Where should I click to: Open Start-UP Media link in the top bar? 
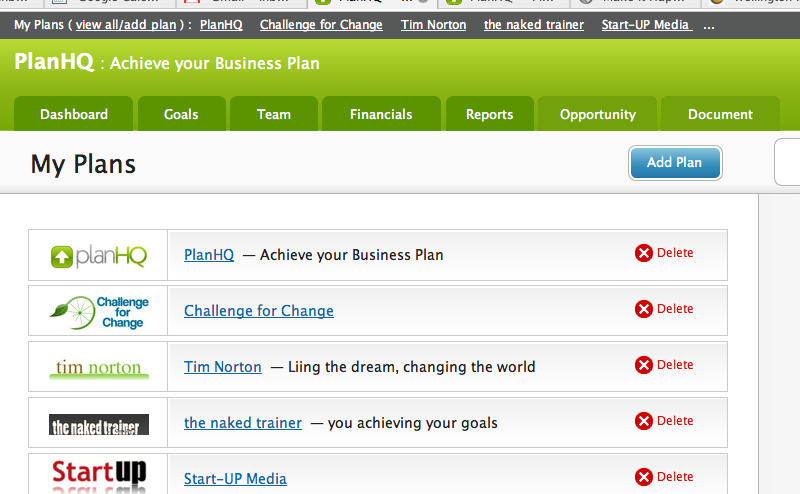pos(646,24)
